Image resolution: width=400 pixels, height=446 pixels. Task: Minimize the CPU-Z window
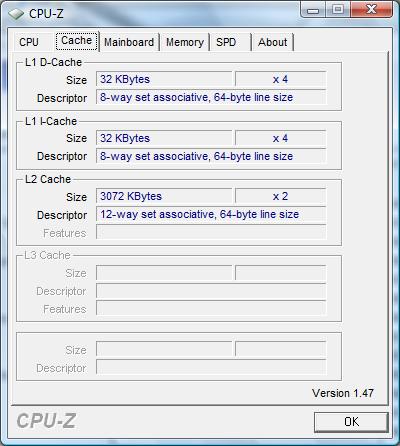click(312, 10)
